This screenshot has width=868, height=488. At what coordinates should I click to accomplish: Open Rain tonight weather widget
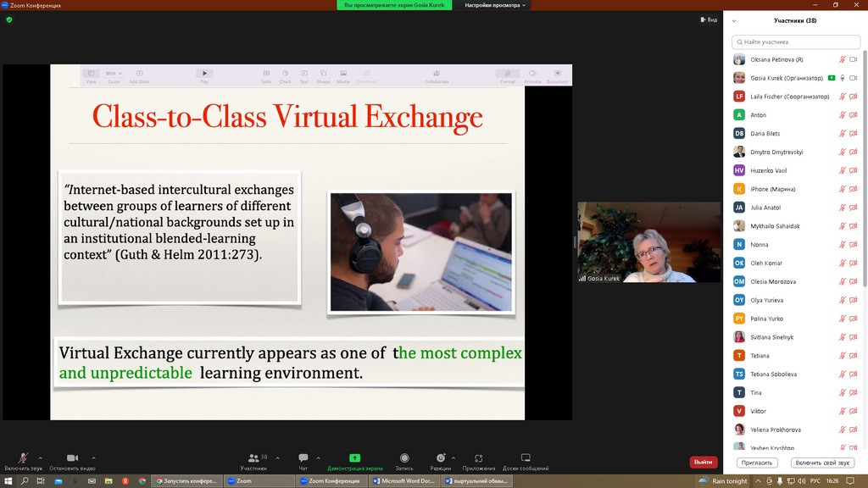click(723, 481)
